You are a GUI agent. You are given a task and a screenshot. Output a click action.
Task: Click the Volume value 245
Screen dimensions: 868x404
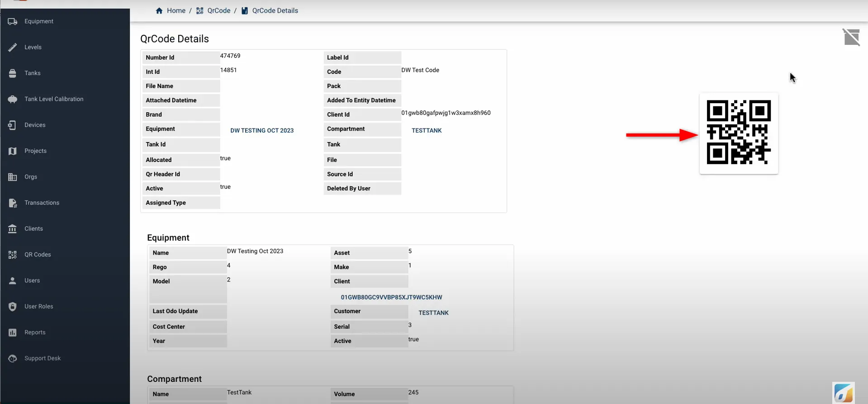(413, 392)
